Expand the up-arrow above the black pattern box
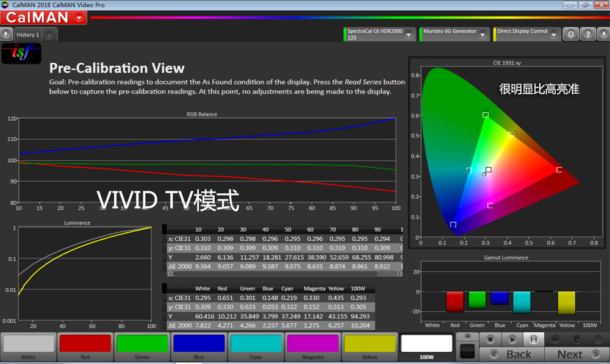The image size is (610, 364). pos(468,336)
